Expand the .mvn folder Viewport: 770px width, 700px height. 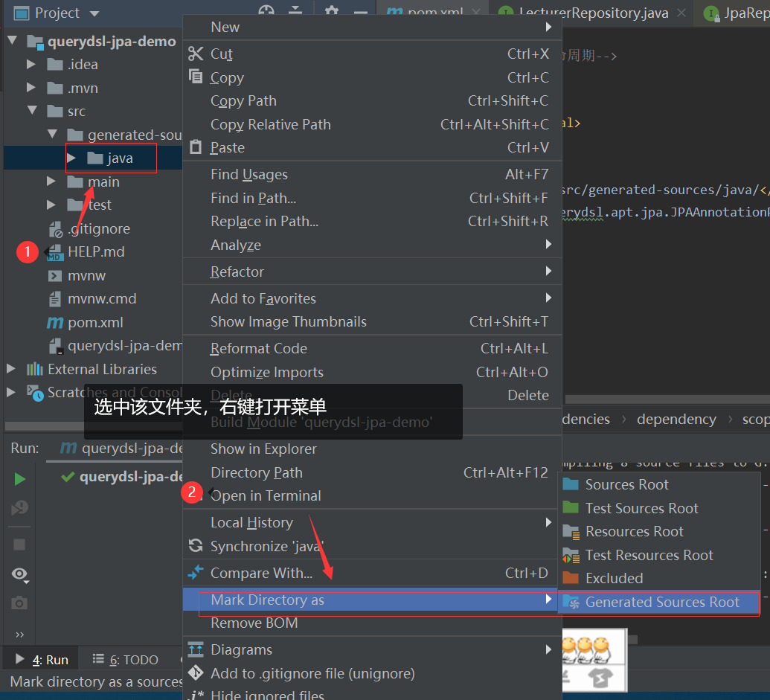31,87
